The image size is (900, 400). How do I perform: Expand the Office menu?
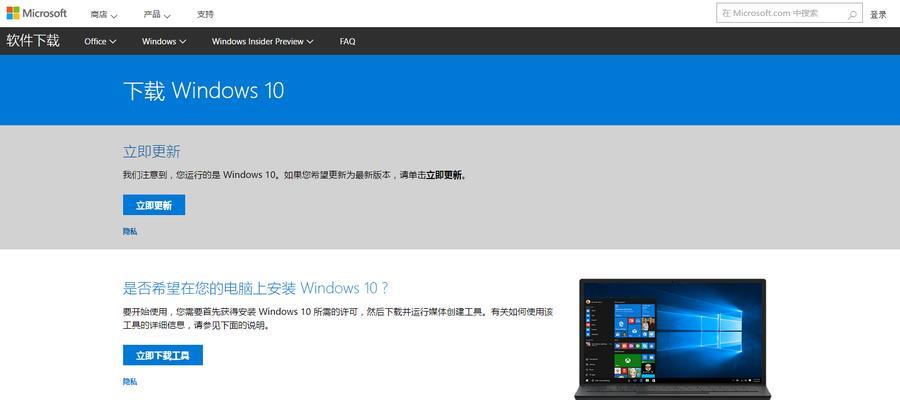100,41
